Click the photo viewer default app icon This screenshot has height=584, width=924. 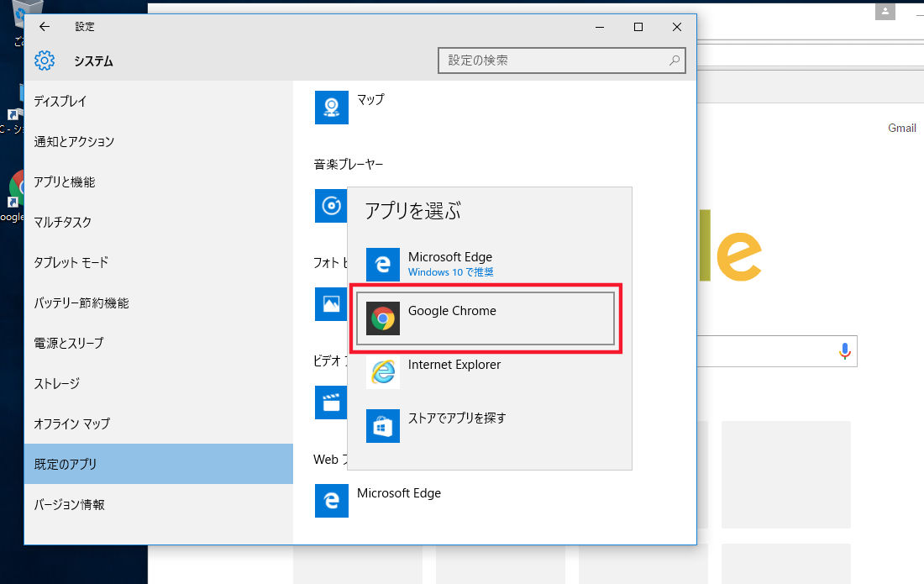(331, 304)
